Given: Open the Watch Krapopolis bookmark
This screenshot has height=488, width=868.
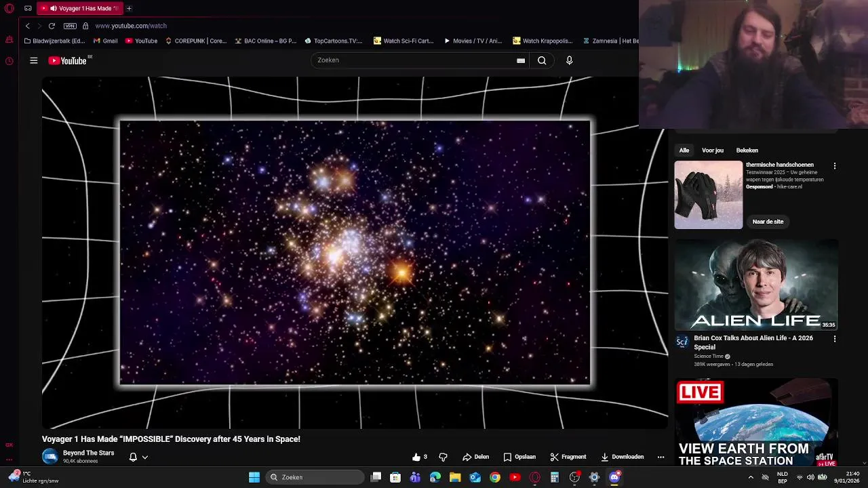Looking at the screenshot, I should point(542,41).
